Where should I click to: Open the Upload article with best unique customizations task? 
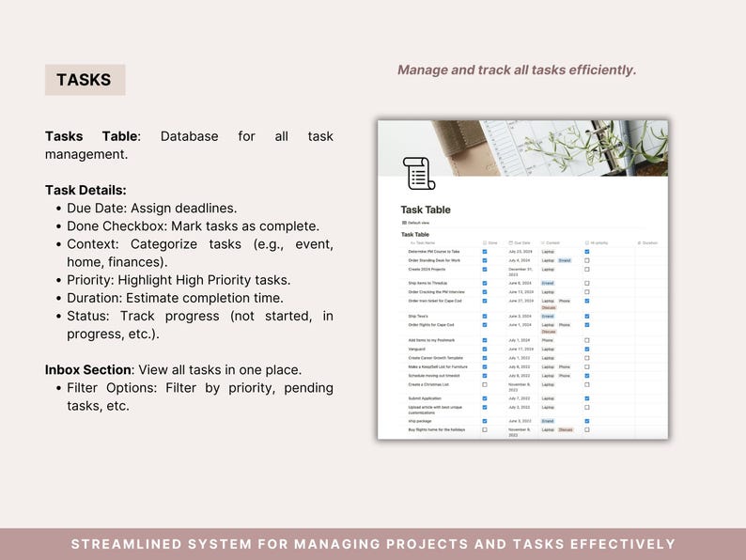coord(435,410)
